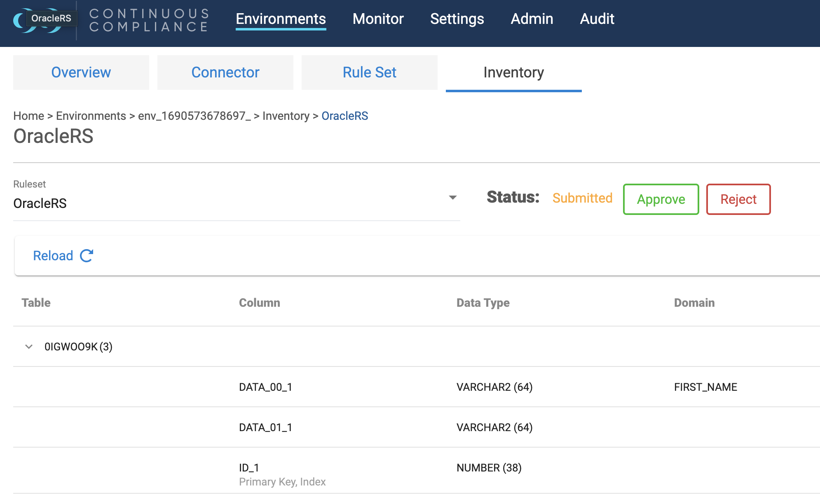The height and width of the screenshot is (504, 820).
Task: Switch to the Overview tab
Action: 81,72
